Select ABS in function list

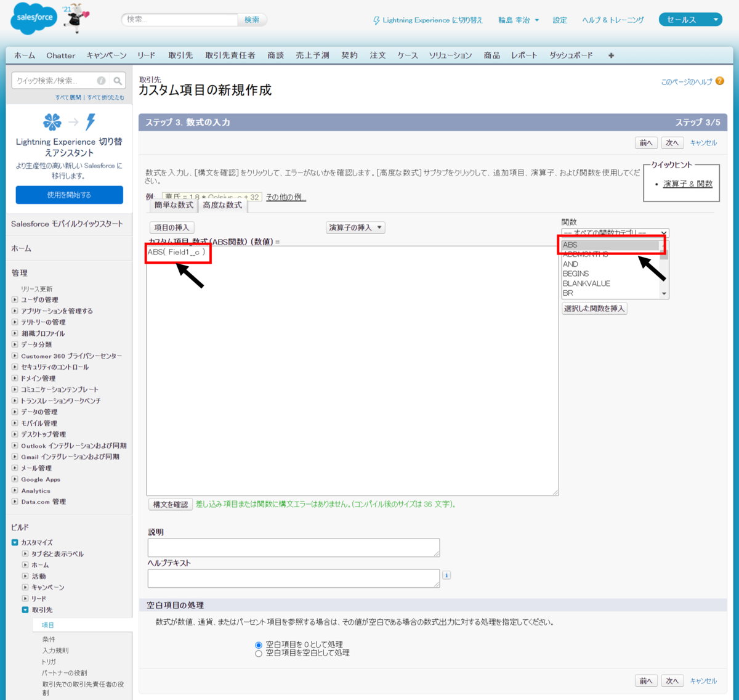coord(610,245)
